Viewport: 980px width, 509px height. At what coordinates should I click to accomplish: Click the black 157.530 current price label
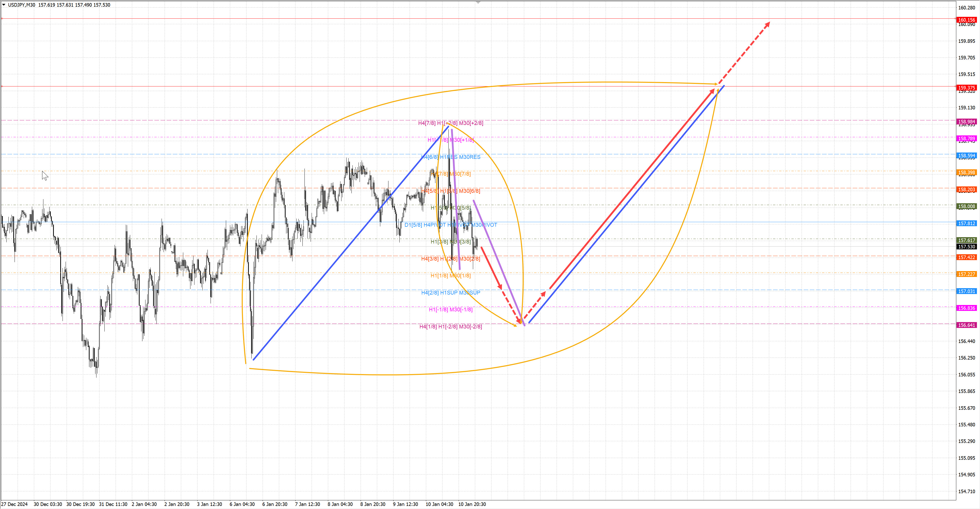967,247
